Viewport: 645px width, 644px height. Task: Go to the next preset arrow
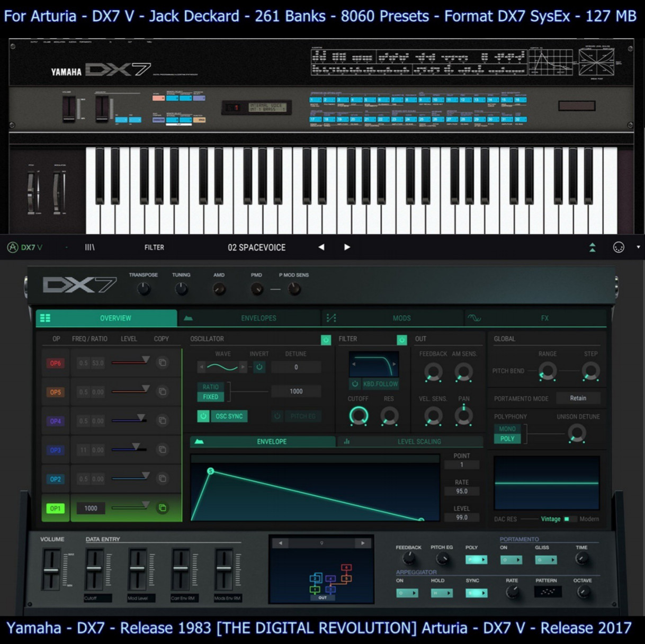347,247
